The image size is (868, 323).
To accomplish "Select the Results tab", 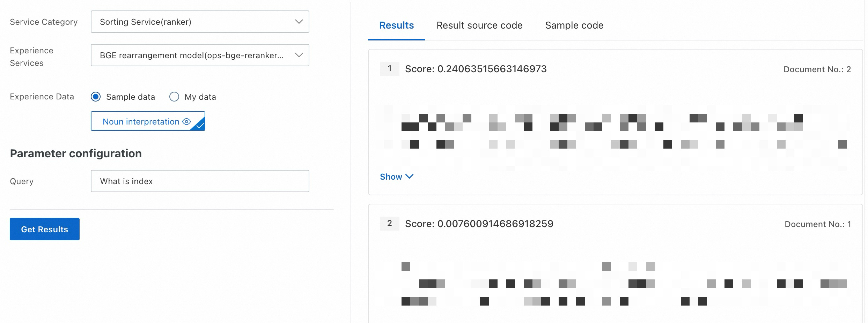I will (x=396, y=25).
